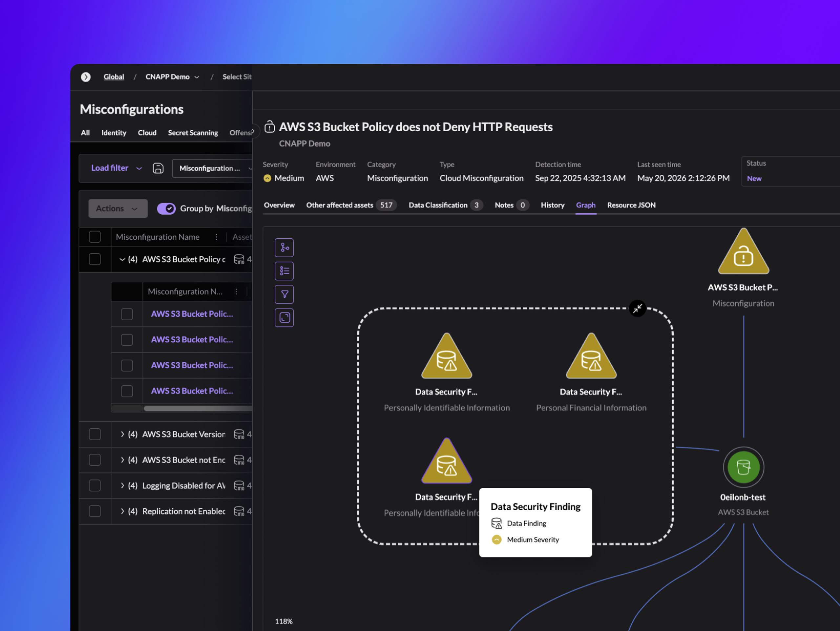Collapse the AWS S3 Bucket Policy group
The width and height of the screenshot is (840, 631).
click(122, 259)
